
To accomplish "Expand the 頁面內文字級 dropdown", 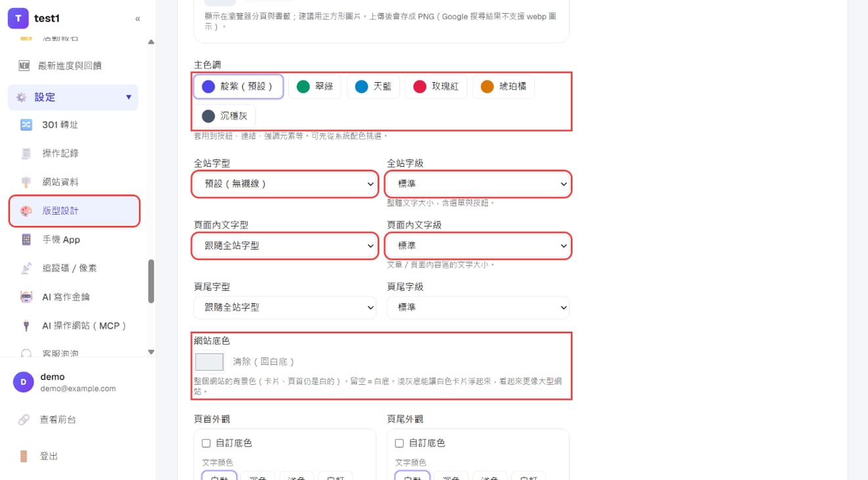I will point(478,246).
